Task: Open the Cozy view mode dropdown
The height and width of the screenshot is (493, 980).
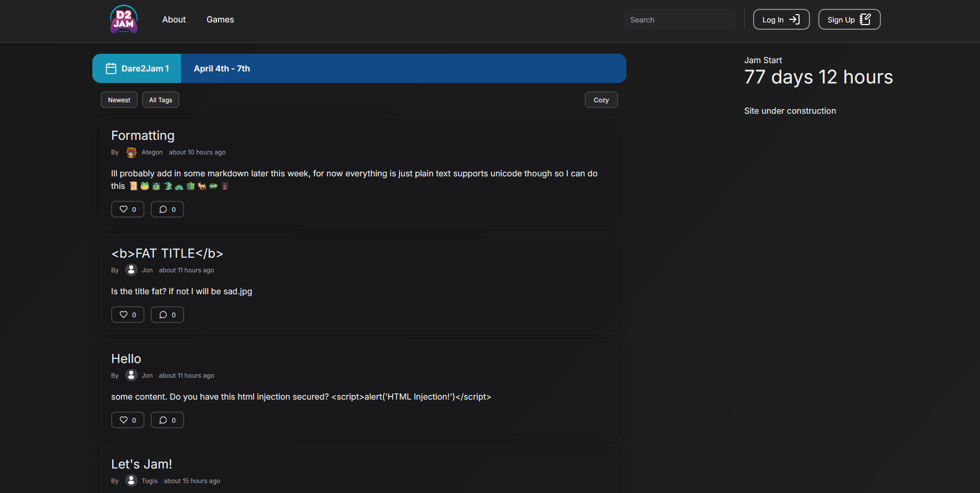Action: pyautogui.click(x=601, y=100)
